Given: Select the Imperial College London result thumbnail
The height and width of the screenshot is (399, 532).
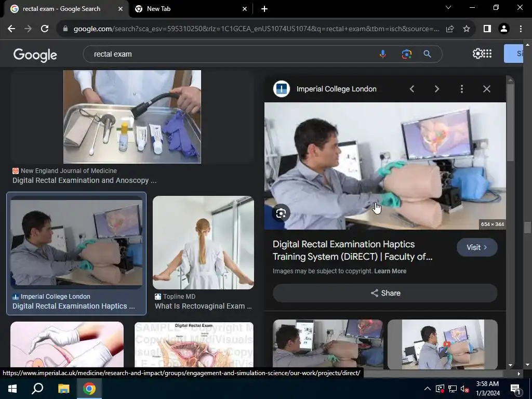Looking at the screenshot, I should pyautogui.click(x=76, y=243).
